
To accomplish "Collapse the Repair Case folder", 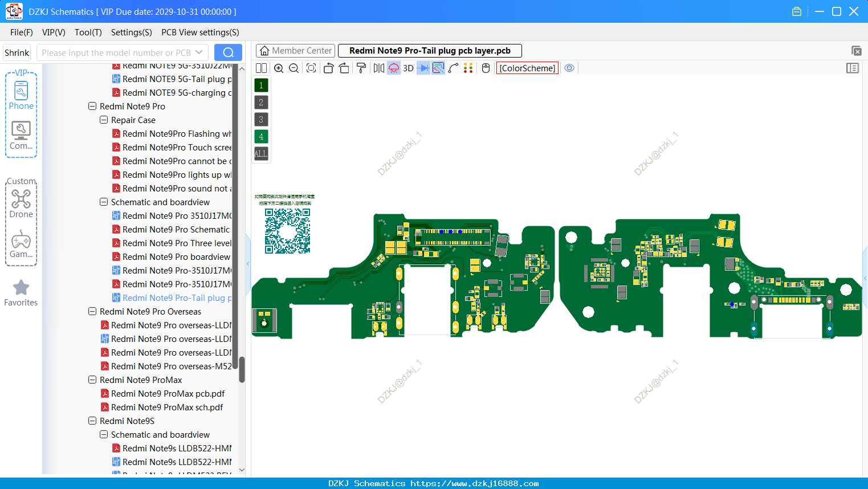I will click(104, 120).
